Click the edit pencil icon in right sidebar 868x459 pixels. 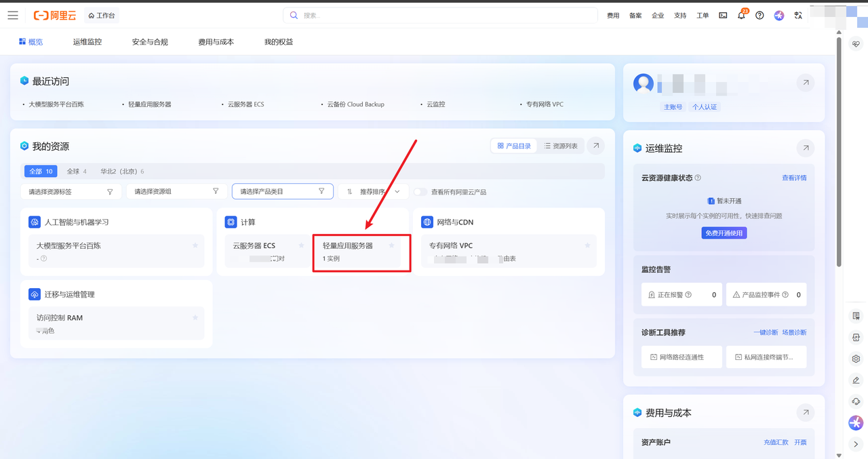pyautogui.click(x=856, y=380)
